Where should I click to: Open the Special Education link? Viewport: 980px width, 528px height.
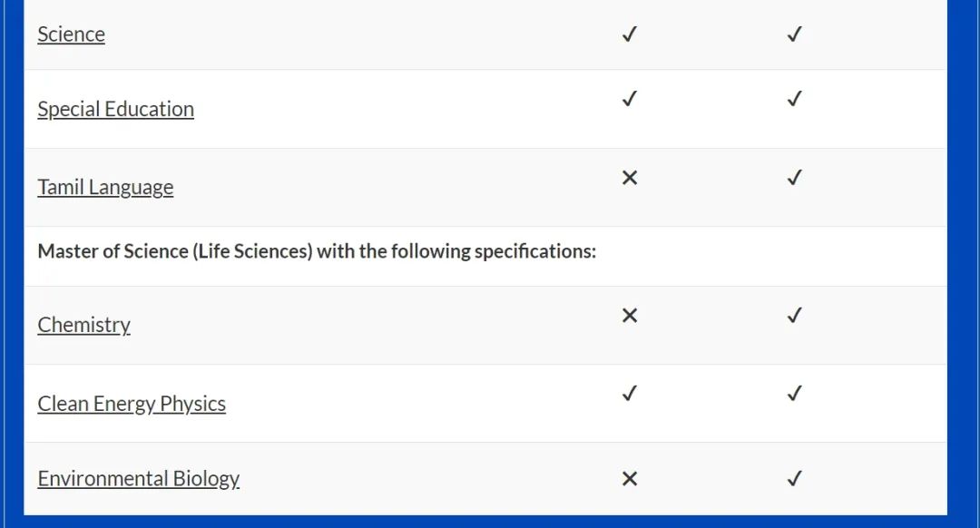(x=115, y=110)
